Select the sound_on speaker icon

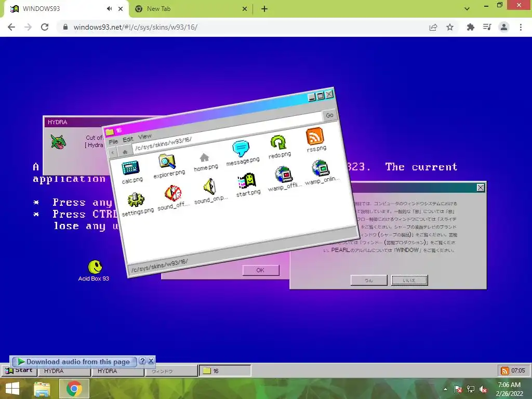click(210, 187)
